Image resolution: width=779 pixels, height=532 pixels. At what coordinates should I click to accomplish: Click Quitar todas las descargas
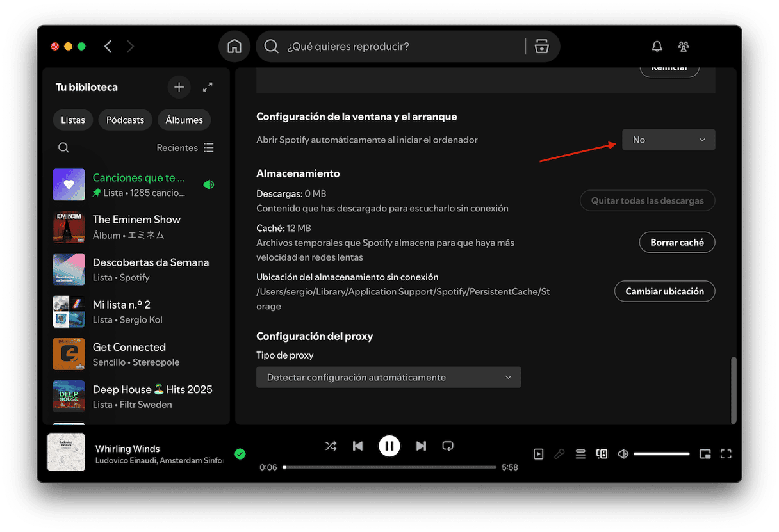point(648,200)
